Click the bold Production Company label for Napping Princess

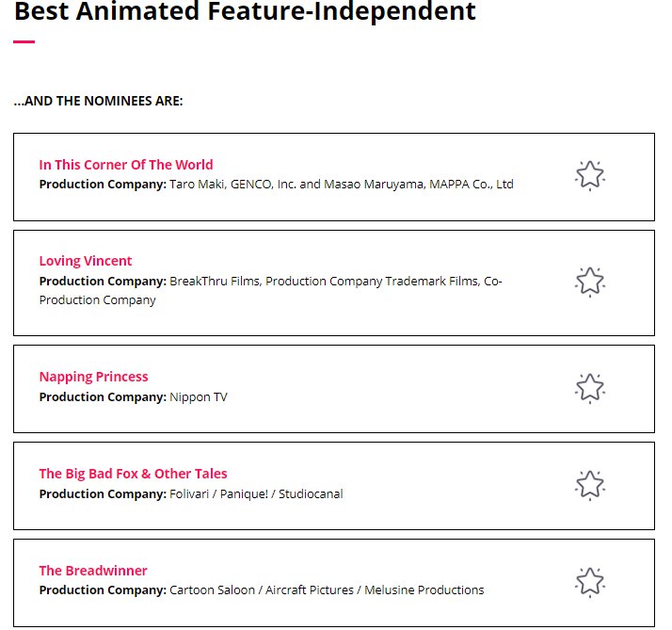click(103, 397)
